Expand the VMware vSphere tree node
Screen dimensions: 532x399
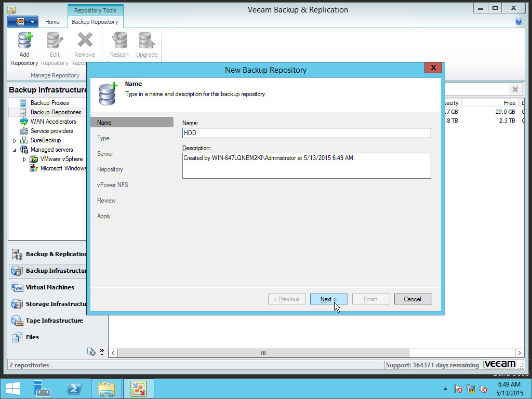[x=24, y=159]
